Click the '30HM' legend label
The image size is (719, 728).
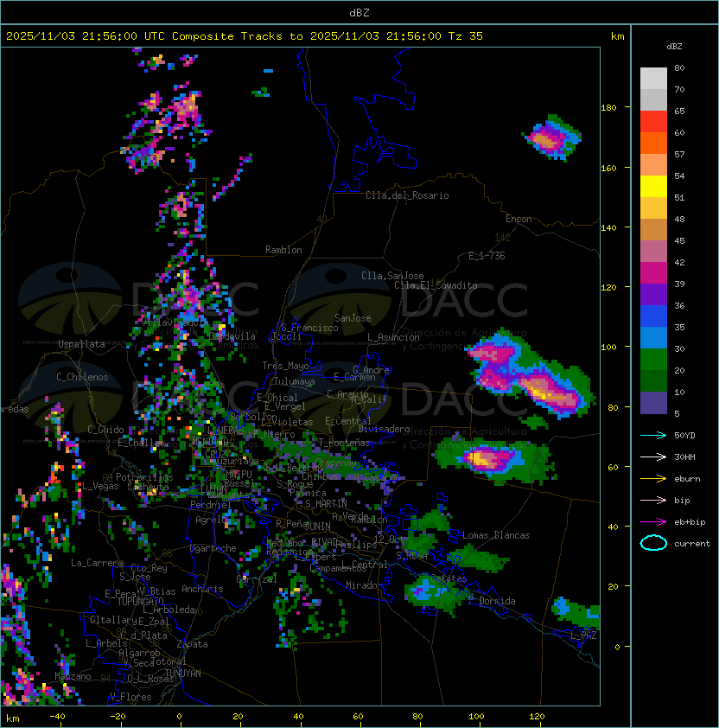click(x=684, y=457)
